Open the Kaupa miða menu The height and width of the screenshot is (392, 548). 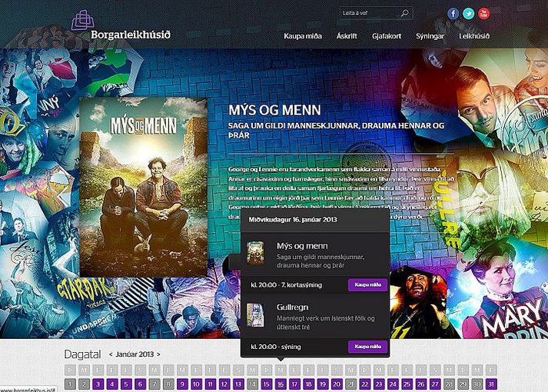point(303,36)
